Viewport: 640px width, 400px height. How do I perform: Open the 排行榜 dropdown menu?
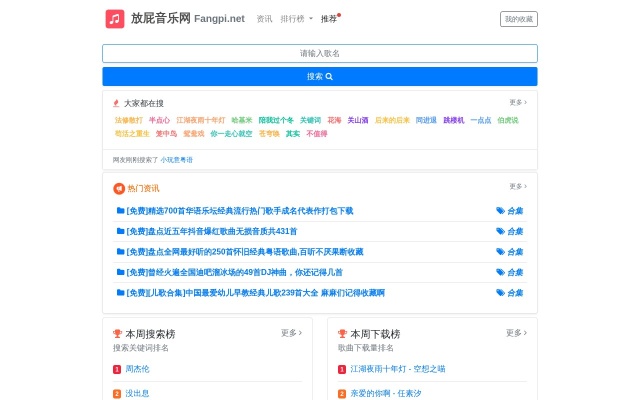(x=296, y=19)
